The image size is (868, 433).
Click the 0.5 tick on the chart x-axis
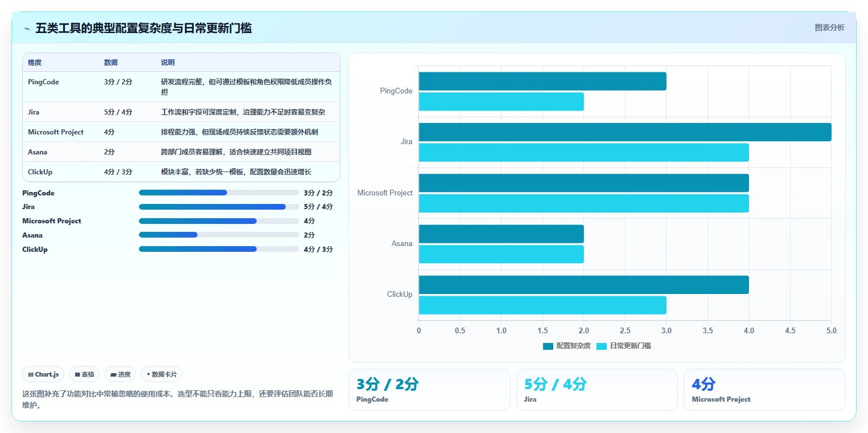tap(460, 330)
